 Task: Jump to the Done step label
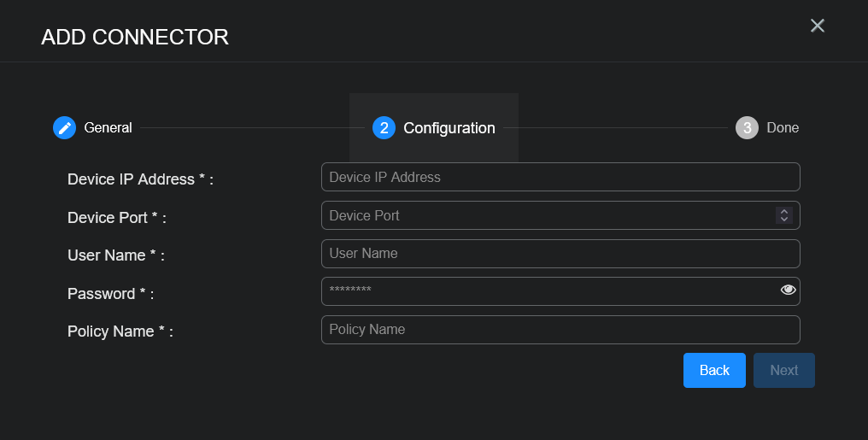point(783,128)
